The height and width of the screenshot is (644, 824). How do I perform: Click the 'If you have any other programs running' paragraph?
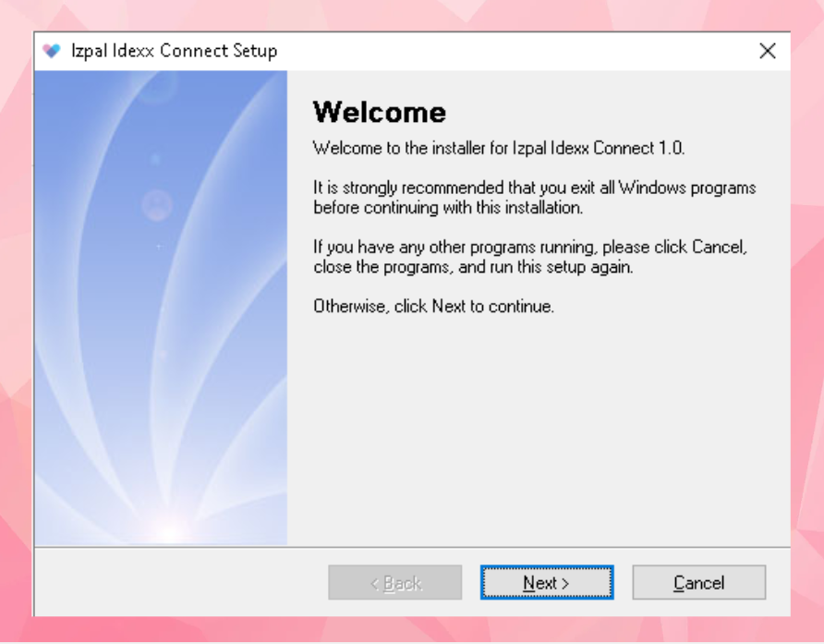point(530,257)
